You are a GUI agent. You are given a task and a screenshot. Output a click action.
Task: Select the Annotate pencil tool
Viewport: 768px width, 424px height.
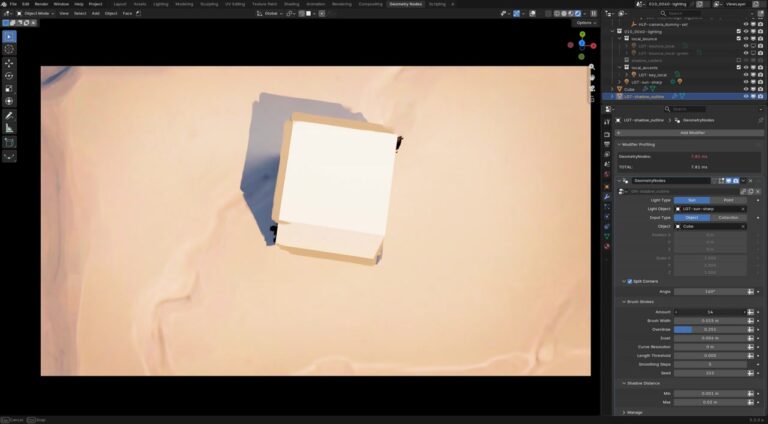9,116
